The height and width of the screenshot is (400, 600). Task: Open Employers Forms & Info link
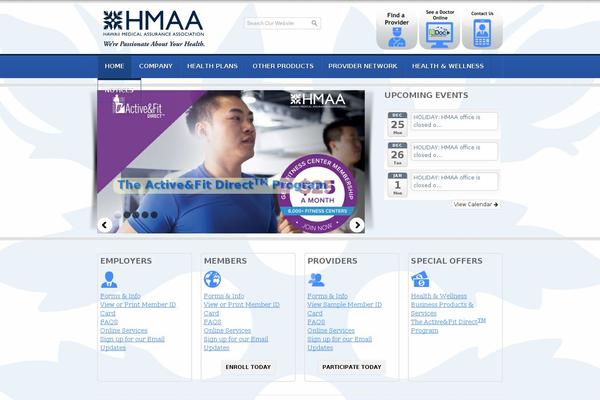click(120, 296)
